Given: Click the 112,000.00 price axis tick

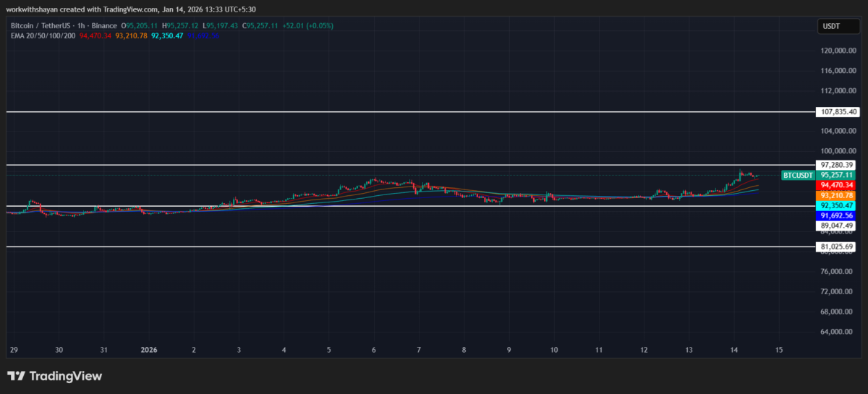Looking at the screenshot, I should tap(838, 91).
